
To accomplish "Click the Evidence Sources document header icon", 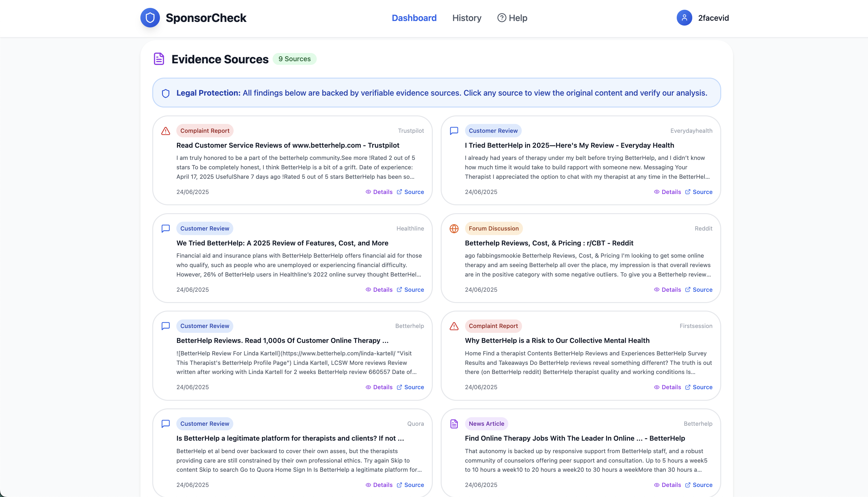I will pyautogui.click(x=159, y=59).
